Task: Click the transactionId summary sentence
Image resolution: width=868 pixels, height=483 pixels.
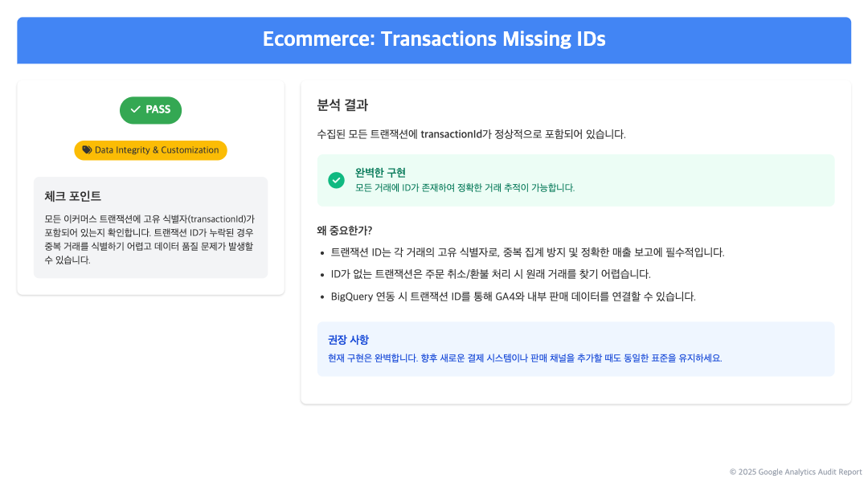Action: click(471, 134)
